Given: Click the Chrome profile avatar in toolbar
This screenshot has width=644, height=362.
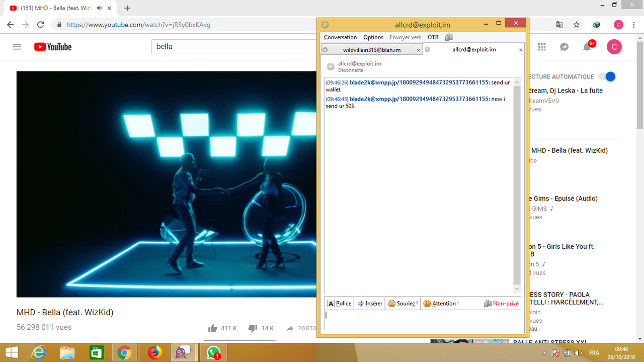Looking at the screenshot, I should pos(618,25).
